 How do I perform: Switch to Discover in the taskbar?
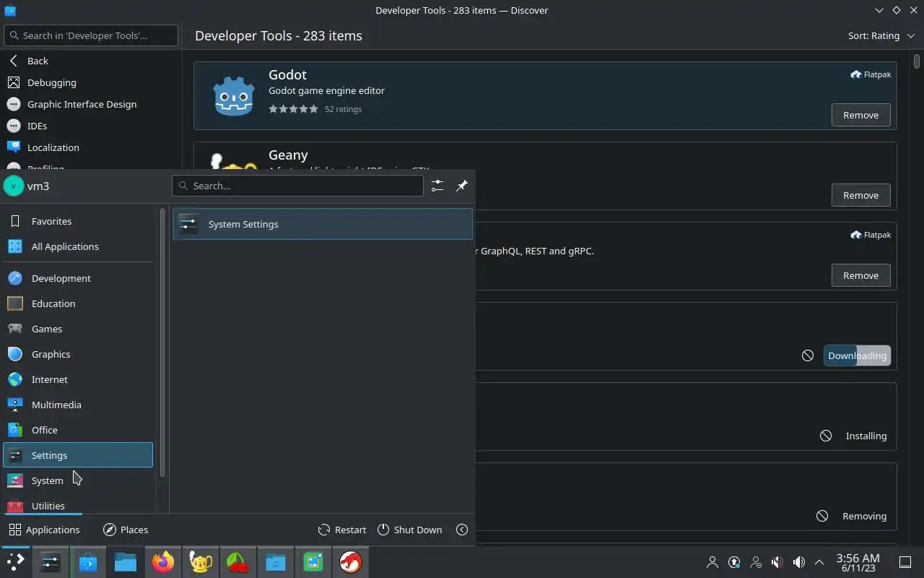click(x=88, y=562)
